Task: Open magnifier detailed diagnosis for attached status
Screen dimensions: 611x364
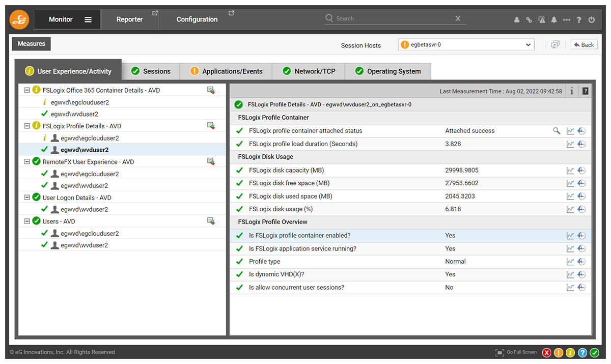Action: pos(557,131)
